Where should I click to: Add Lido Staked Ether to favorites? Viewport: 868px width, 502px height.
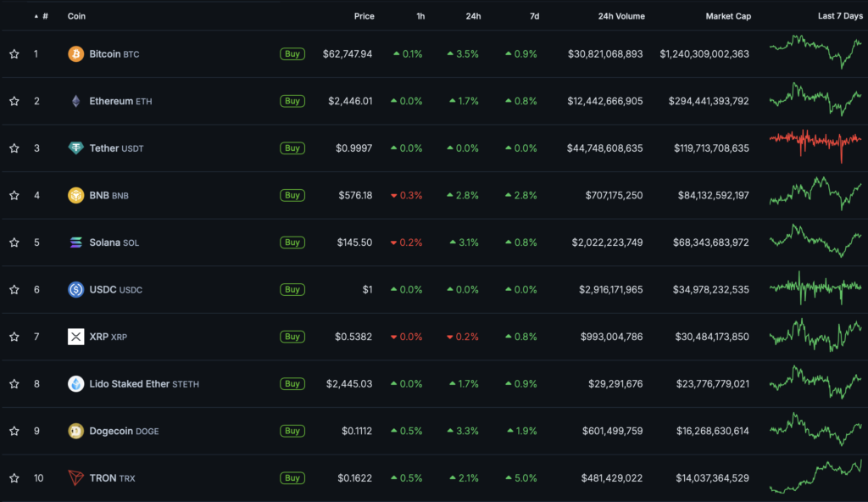[x=14, y=384]
